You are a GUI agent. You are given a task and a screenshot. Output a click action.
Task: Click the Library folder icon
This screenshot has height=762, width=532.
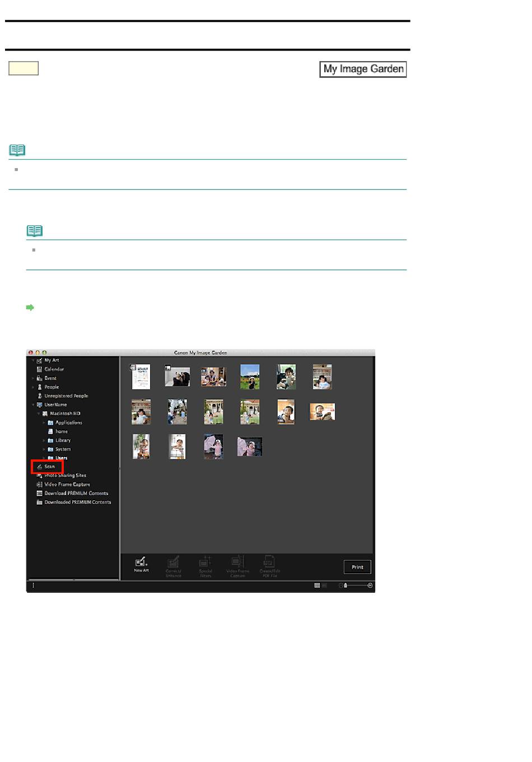click(x=50, y=440)
